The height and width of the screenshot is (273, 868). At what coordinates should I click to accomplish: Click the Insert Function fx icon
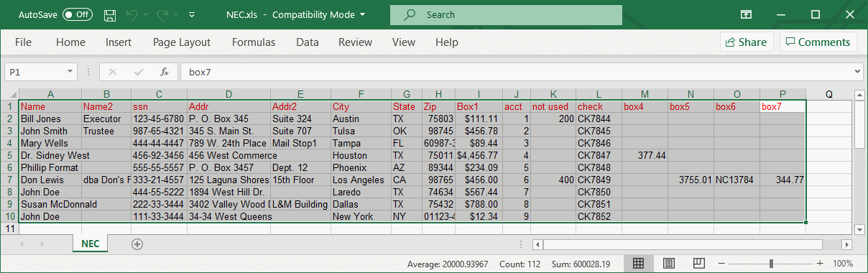coord(165,72)
